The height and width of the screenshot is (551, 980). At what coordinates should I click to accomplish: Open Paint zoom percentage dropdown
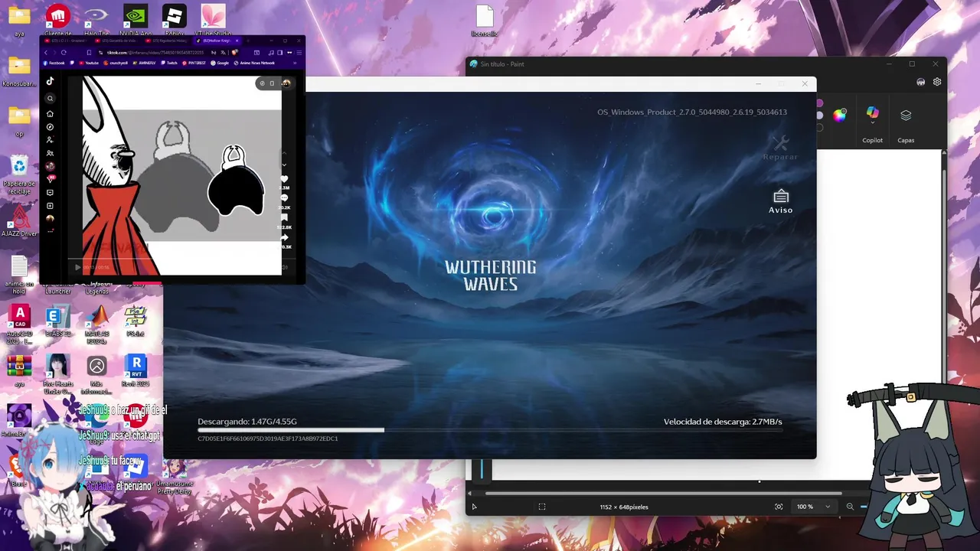[814, 507]
